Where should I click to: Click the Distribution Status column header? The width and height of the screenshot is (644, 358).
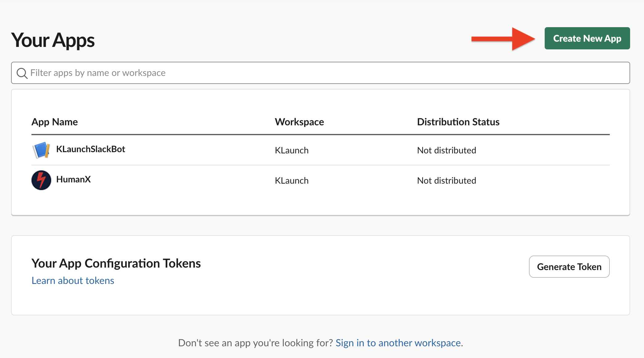click(458, 122)
